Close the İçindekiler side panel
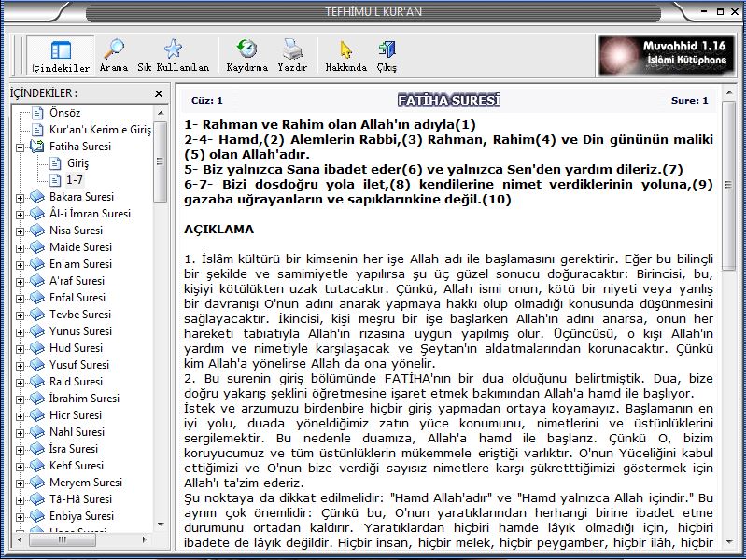The width and height of the screenshot is (746, 560). [159, 93]
